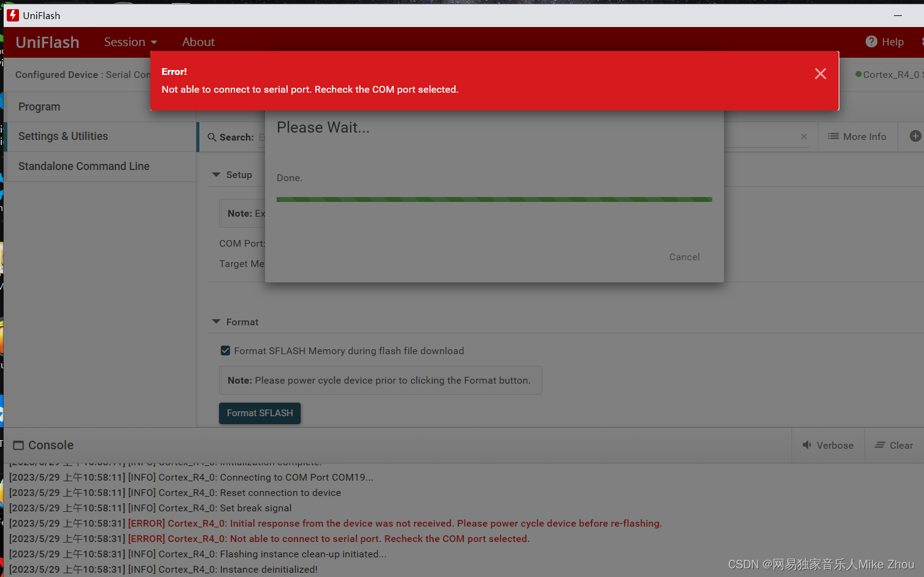Click the Help question mark icon

871,41
